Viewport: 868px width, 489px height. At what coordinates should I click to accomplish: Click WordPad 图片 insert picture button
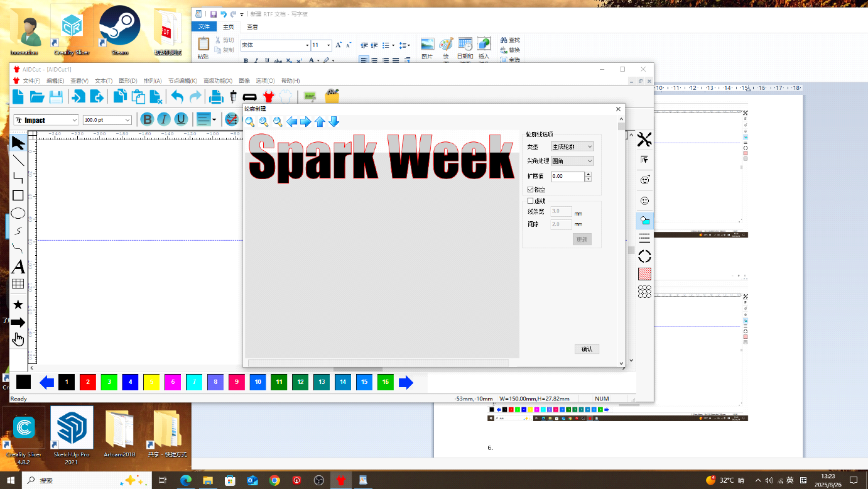pyautogui.click(x=427, y=48)
